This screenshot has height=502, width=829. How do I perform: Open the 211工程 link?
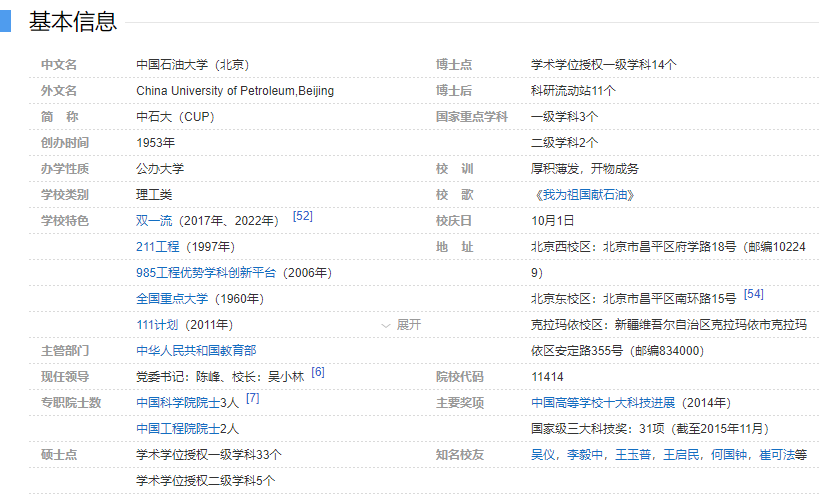tap(158, 246)
